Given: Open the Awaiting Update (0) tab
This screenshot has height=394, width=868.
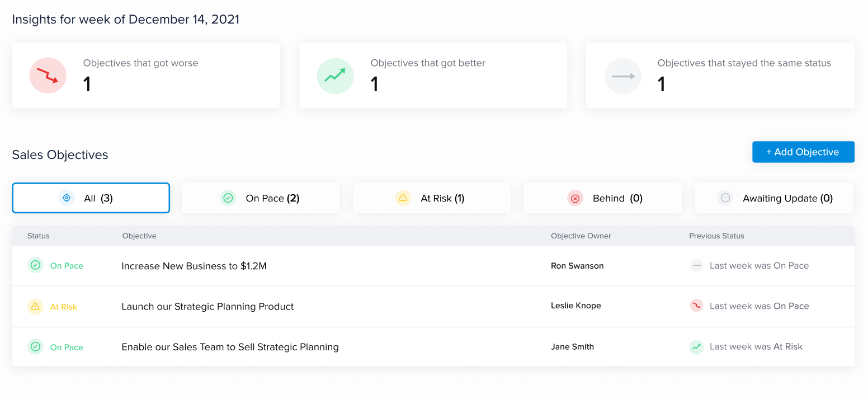Looking at the screenshot, I should pyautogui.click(x=774, y=198).
